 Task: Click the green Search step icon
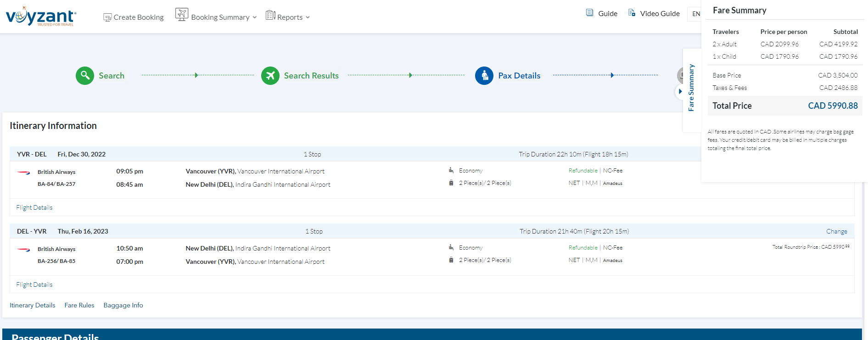pyautogui.click(x=85, y=76)
